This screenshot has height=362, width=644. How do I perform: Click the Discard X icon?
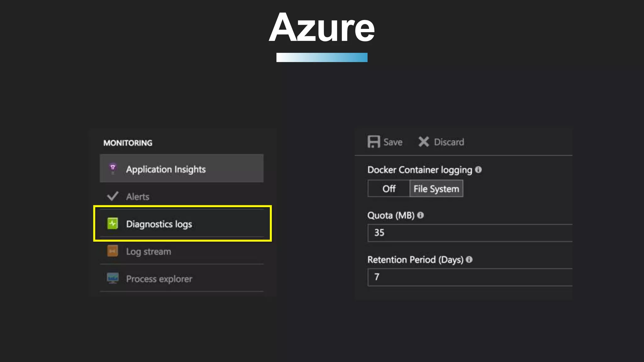(x=424, y=142)
